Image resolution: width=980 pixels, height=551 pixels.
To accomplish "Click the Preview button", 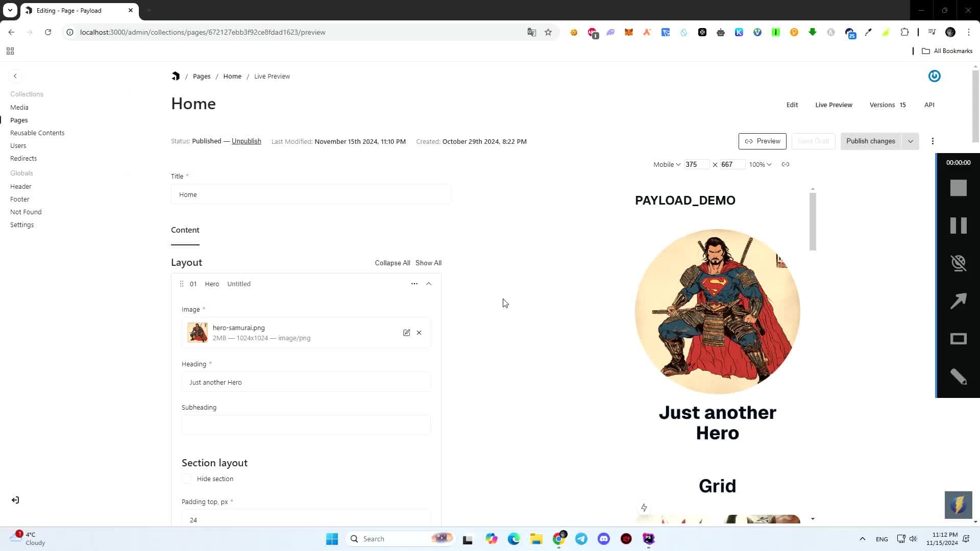I will coord(762,141).
